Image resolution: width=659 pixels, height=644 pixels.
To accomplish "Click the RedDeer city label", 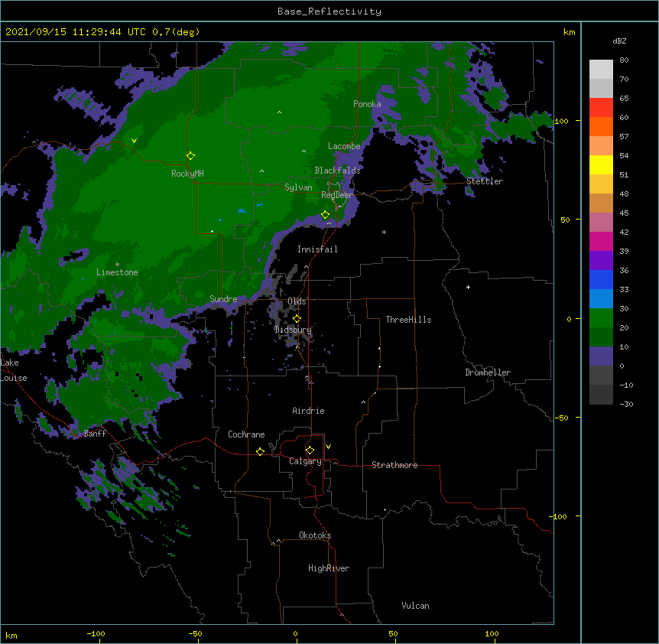I will click(x=337, y=195).
